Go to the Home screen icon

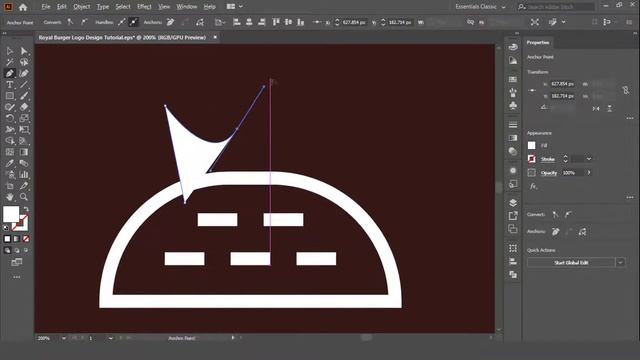click(x=23, y=7)
